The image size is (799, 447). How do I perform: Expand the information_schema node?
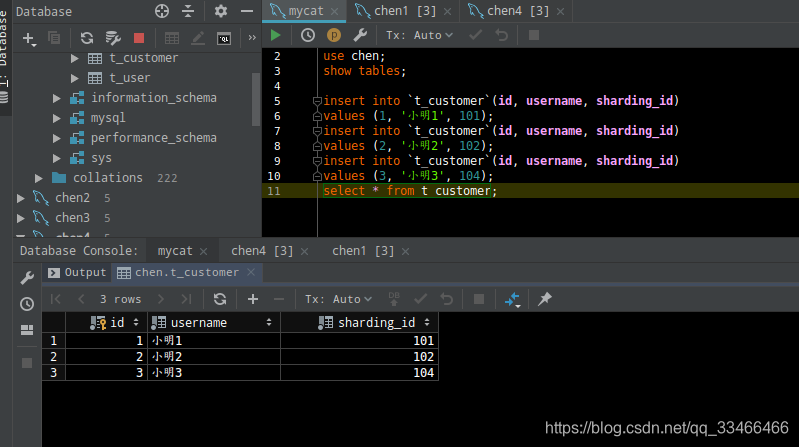(57, 98)
